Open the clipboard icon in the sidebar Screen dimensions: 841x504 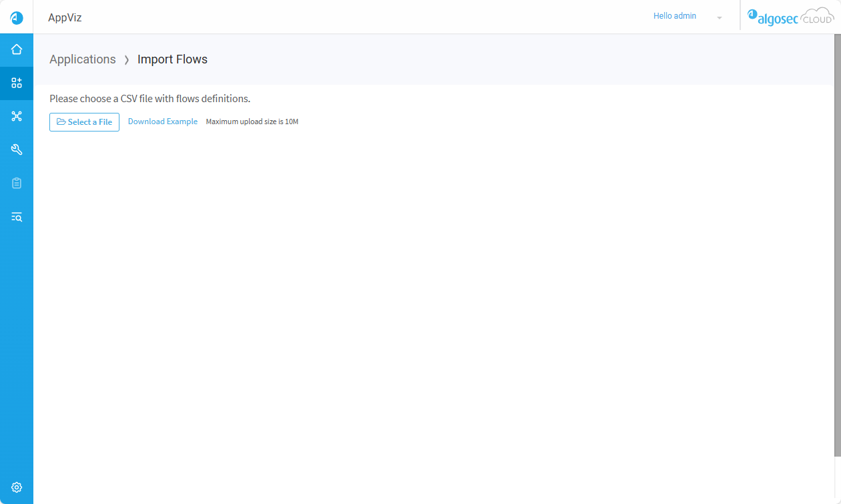[x=17, y=183]
